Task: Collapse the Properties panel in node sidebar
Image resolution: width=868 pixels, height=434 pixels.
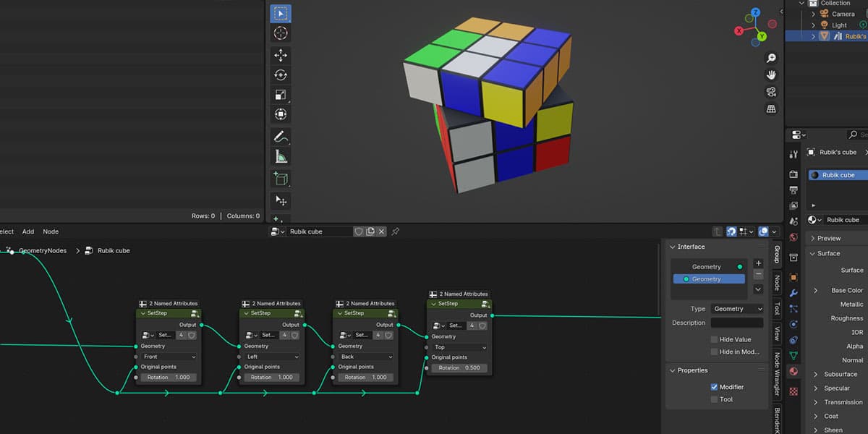Action: pos(673,370)
